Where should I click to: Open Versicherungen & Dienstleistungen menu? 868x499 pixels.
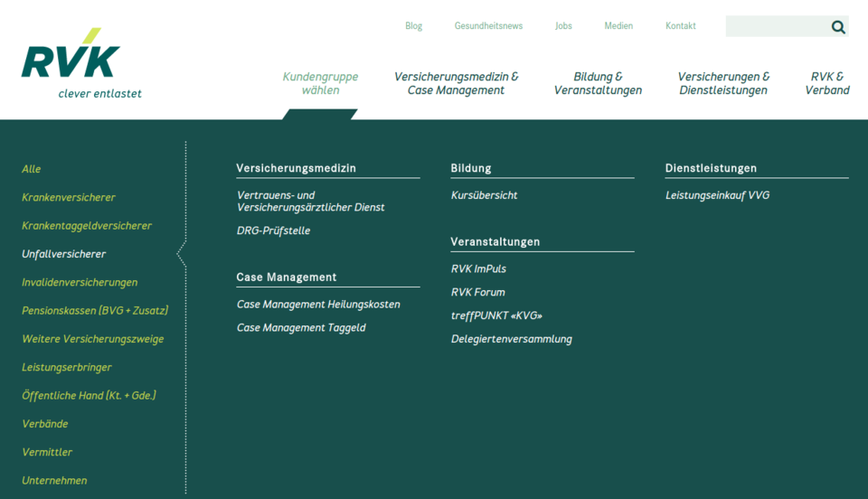pyautogui.click(x=723, y=83)
